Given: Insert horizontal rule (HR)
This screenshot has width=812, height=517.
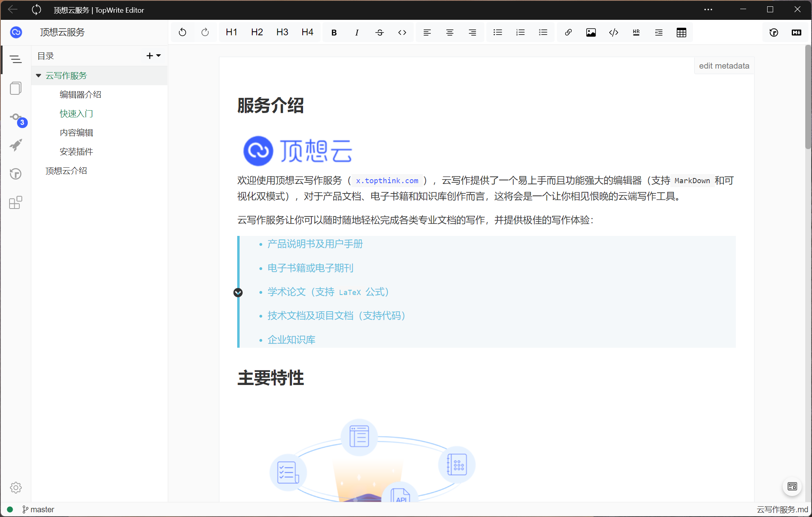Looking at the screenshot, I should [636, 33].
